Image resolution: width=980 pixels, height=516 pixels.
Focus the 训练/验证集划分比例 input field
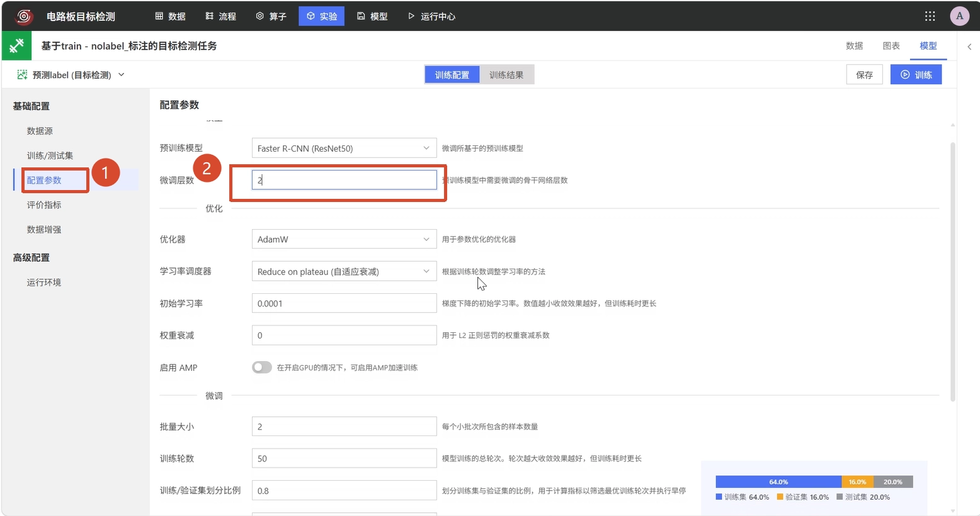pos(344,491)
